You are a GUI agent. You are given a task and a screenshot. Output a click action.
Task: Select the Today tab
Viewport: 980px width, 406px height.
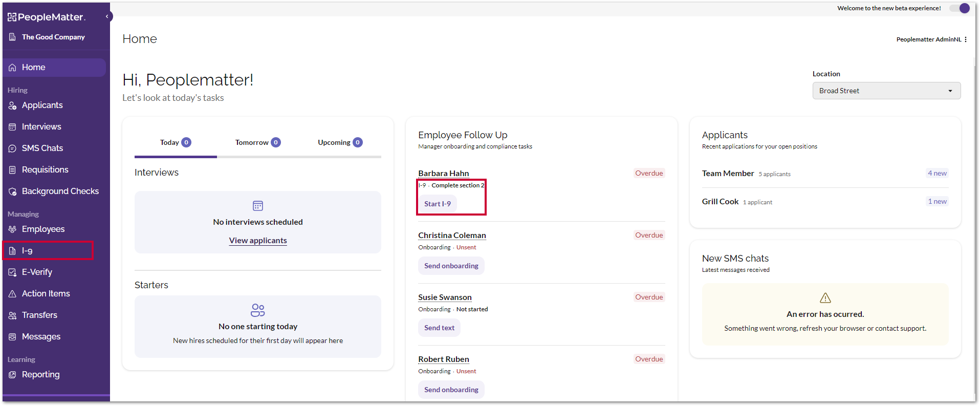point(176,142)
